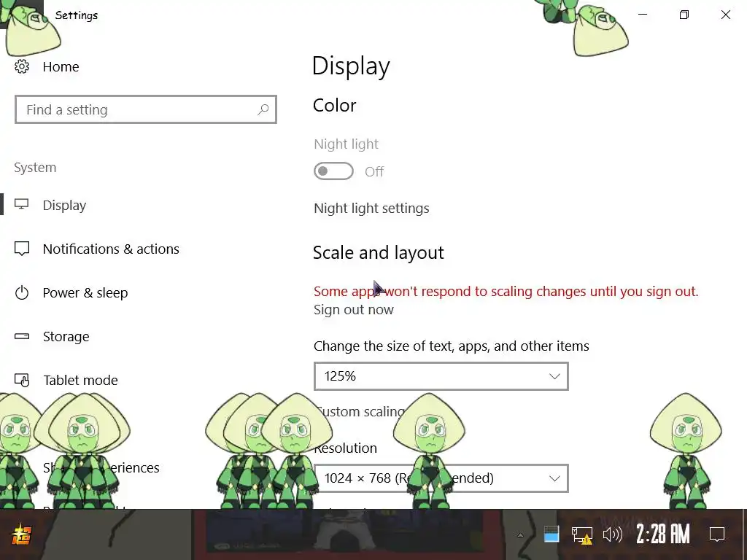Open the Storage settings page
This screenshot has width=747, height=560.
[66, 337]
